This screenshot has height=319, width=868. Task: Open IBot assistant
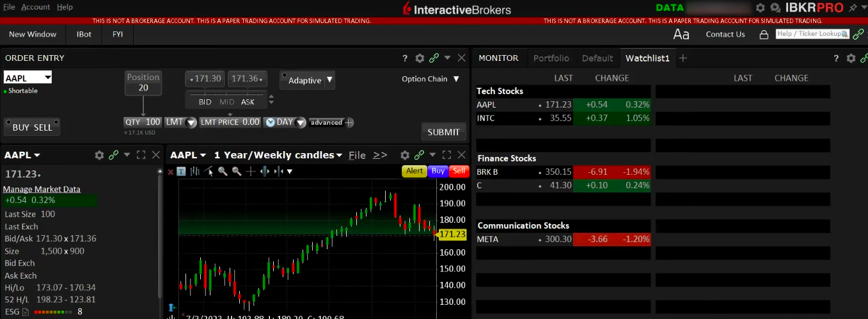tap(84, 34)
